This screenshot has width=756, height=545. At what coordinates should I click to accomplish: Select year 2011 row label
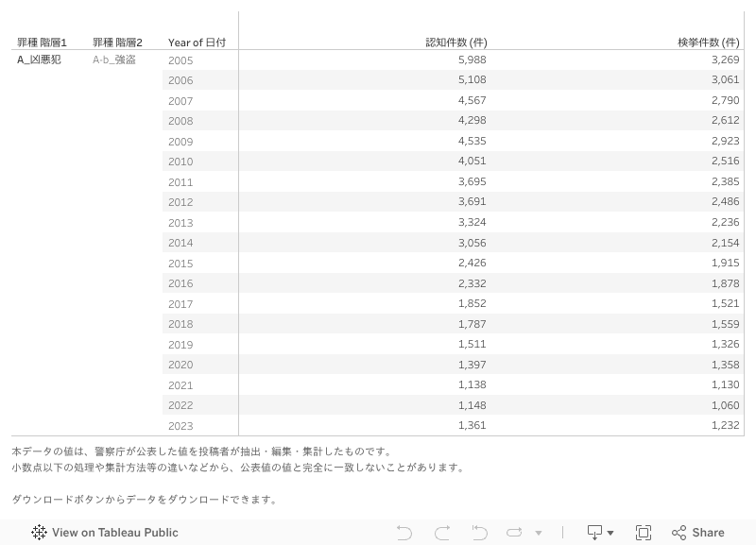click(x=180, y=182)
